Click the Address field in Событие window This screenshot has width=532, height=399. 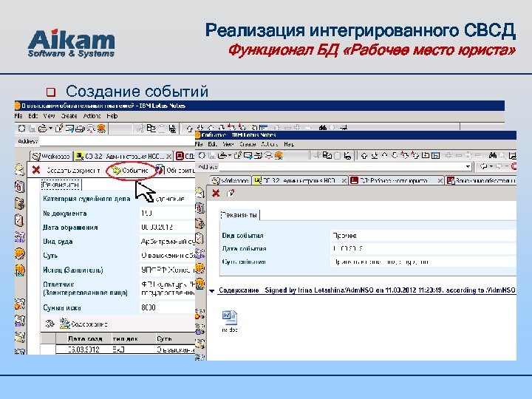click(345, 166)
